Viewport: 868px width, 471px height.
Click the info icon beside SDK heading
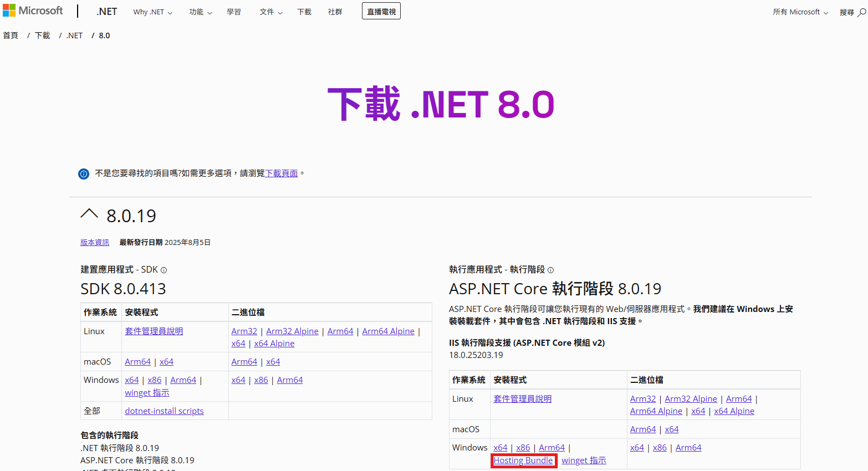(164, 270)
